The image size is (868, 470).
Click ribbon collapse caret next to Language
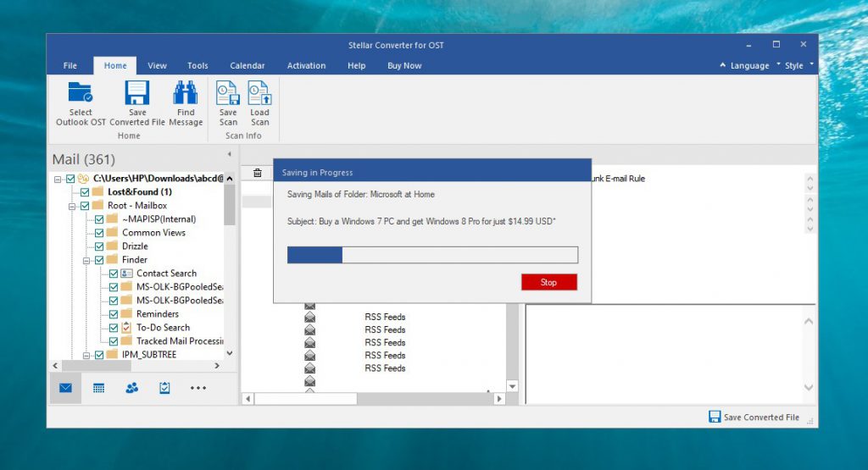pyautogui.click(x=722, y=64)
